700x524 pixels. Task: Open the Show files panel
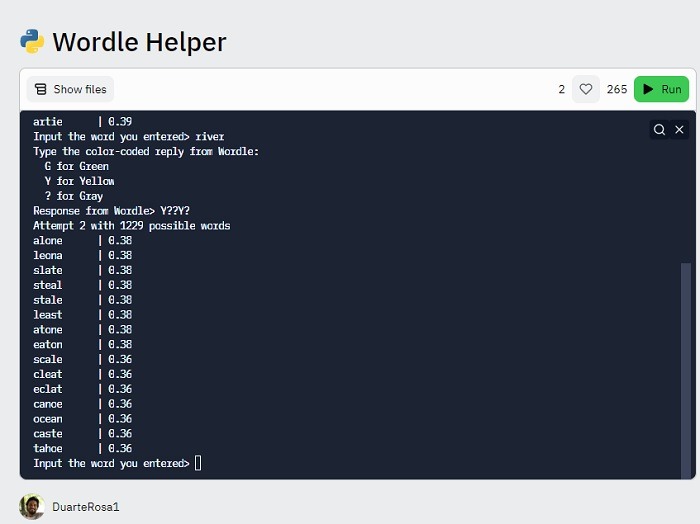click(70, 89)
